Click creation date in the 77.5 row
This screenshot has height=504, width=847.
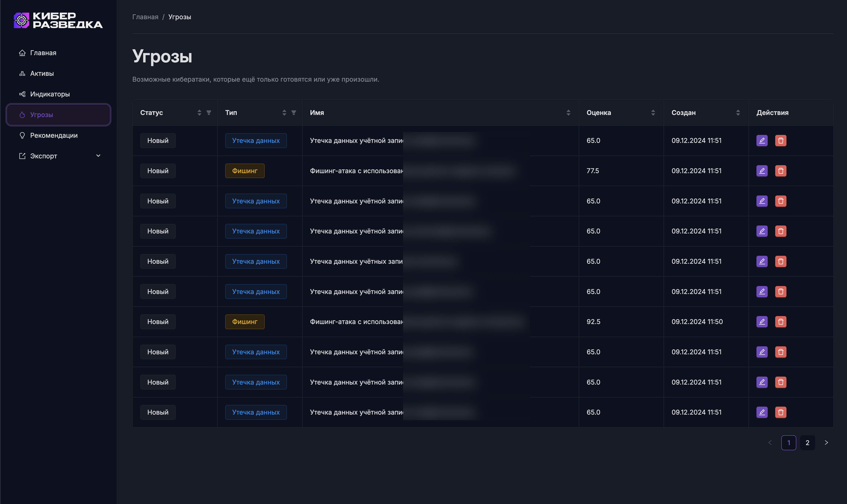696,171
